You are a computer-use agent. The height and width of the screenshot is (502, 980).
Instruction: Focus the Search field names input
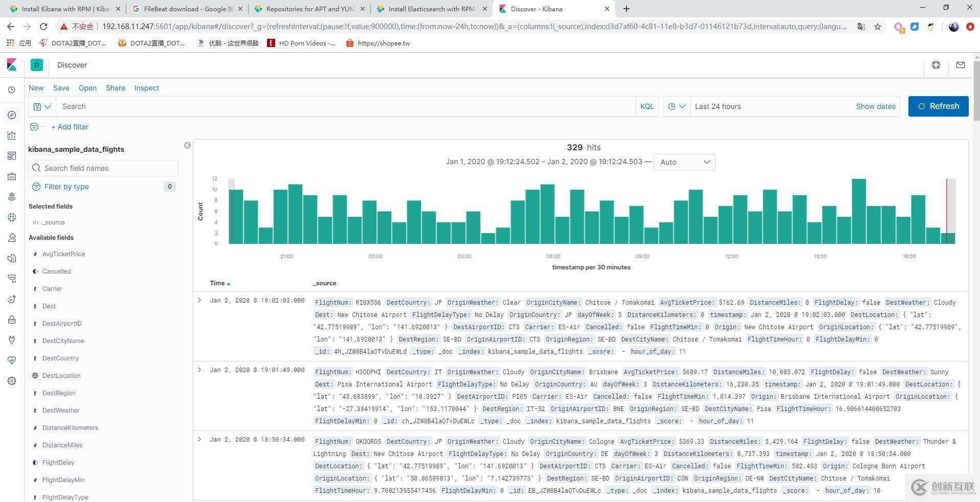107,168
